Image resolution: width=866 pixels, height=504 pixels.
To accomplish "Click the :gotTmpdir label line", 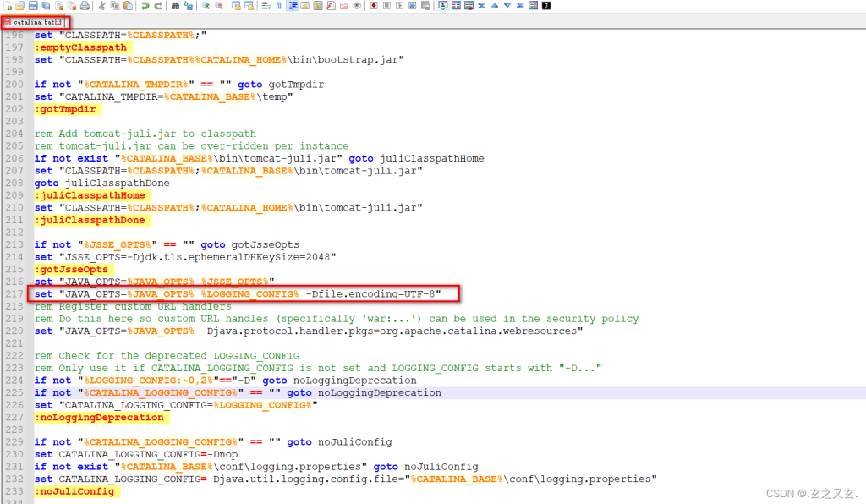I will click(65, 109).
